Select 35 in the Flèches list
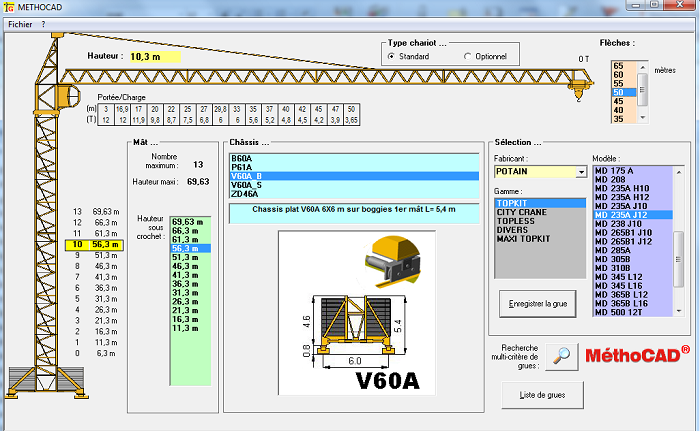 tap(624, 119)
